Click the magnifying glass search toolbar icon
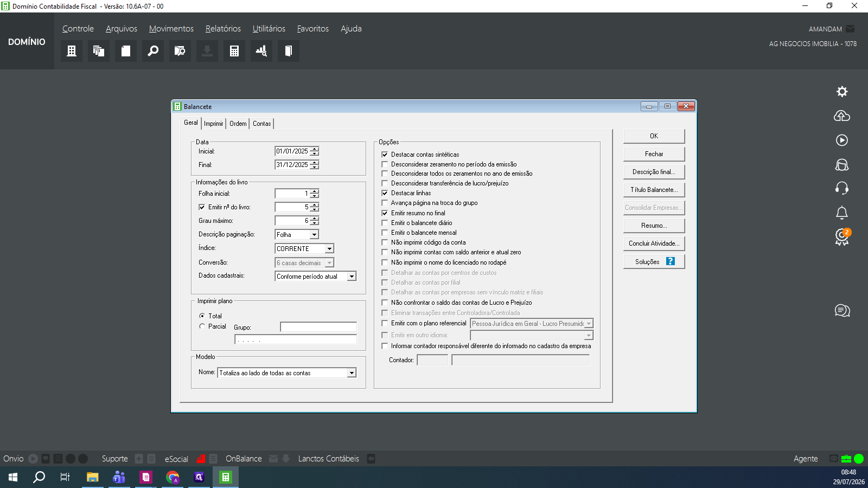This screenshot has width=868, height=488. [153, 51]
